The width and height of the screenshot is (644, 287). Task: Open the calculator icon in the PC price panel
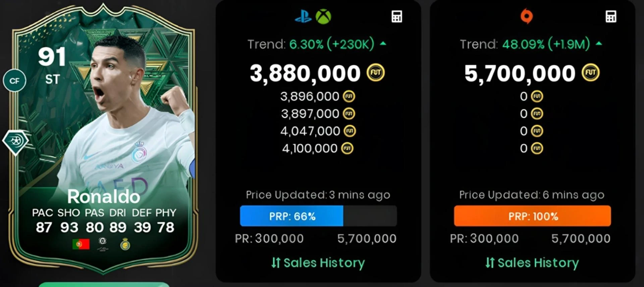(611, 16)
